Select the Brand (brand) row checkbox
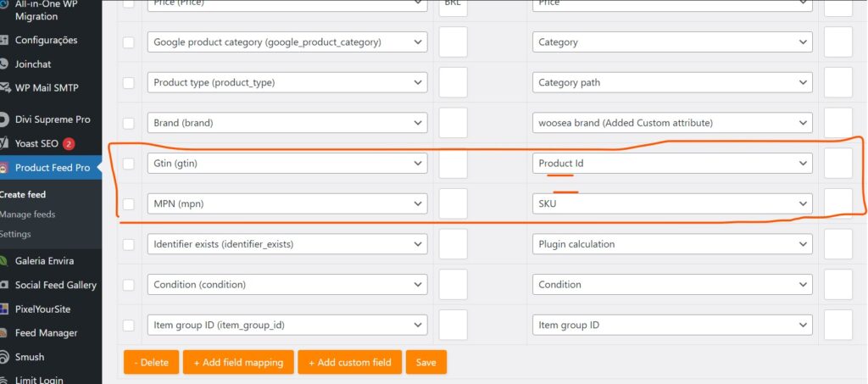This screenshot has height=384, width=868. click(129, 123)
